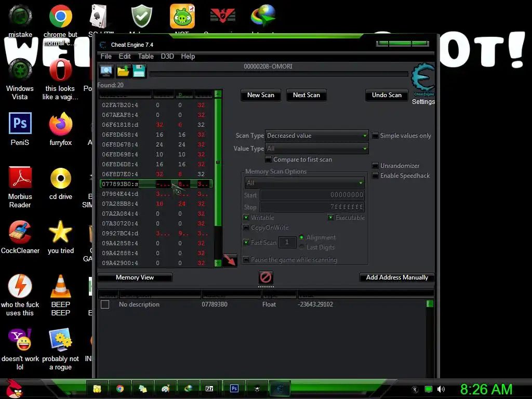Viewport: 532px width, 399px height.
Task: Open the Photoshop 'PeniS' desktop icon
Action: tap(20, 123)
